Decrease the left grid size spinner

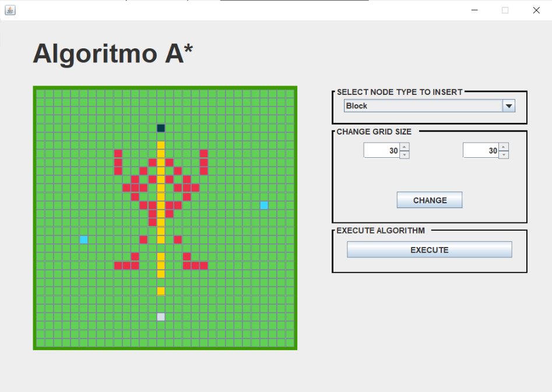click(404, 155)
